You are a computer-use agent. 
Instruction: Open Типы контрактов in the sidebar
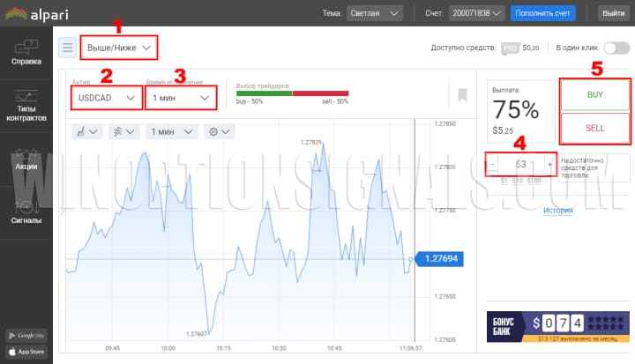26,105
